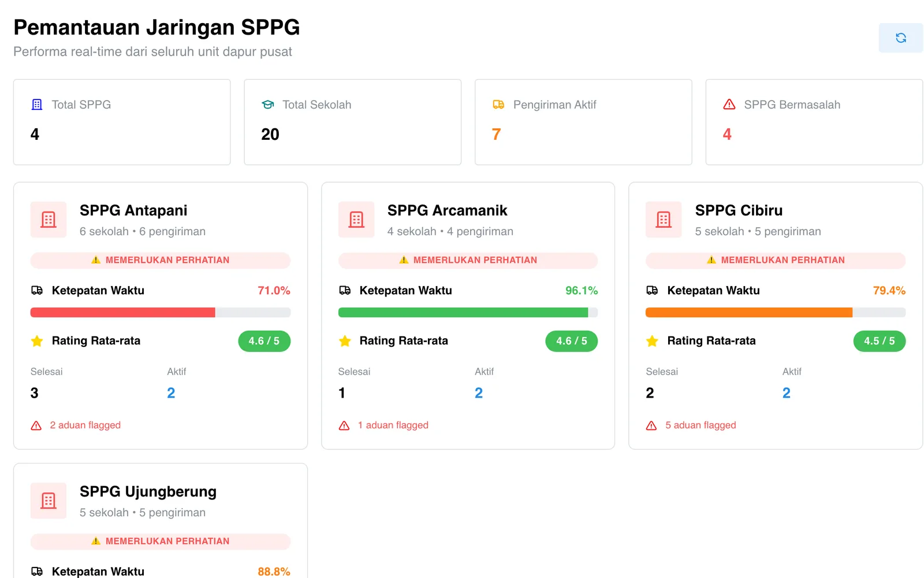Click the alert icon beside 2 aduan flagged
924x578 pixels.
tap(36, 425)
